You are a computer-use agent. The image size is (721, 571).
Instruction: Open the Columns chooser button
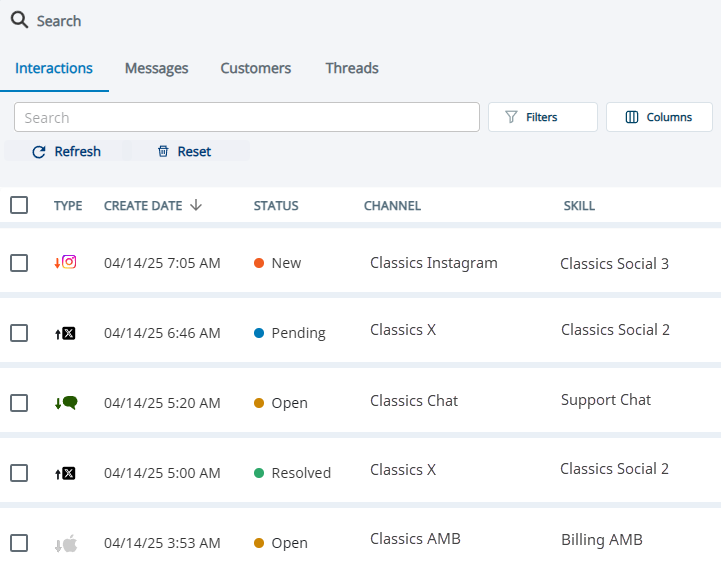pos(659,117)
